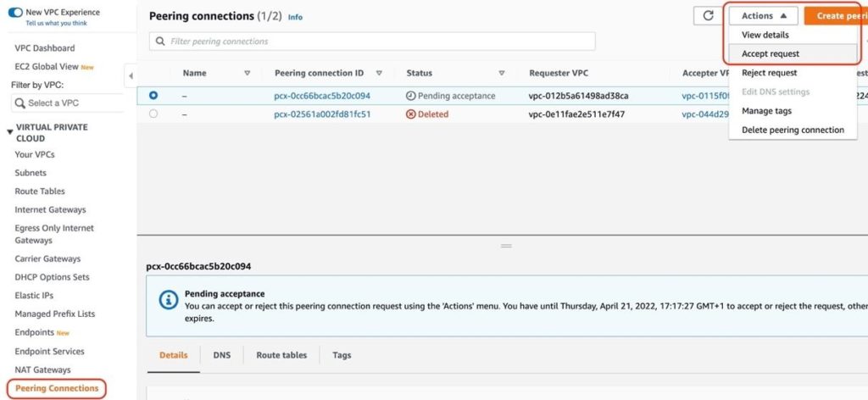The height and width of the screenshot is (400, 868).
Task: Open the pcx-0cc66bcac5b20c094 connection link
Action: coord(322,96)
